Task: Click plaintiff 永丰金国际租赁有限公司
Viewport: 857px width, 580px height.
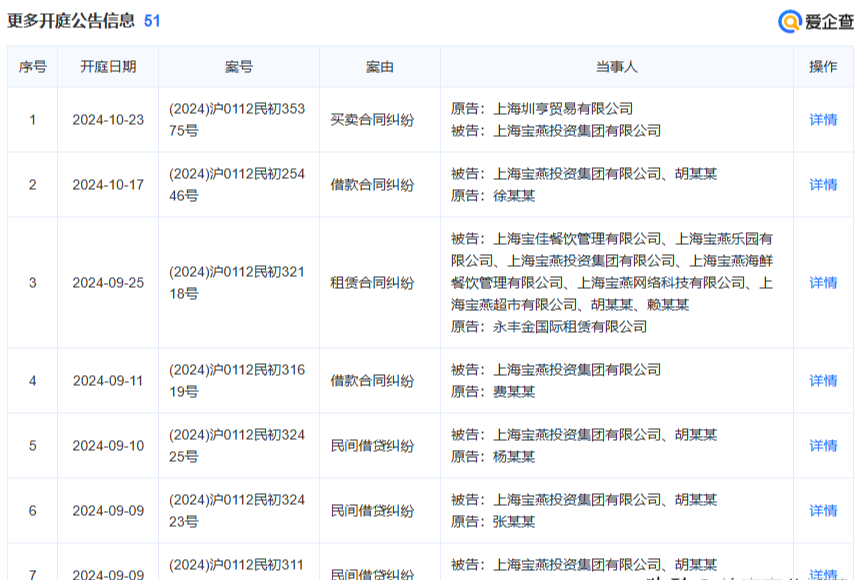Action: 570,326
